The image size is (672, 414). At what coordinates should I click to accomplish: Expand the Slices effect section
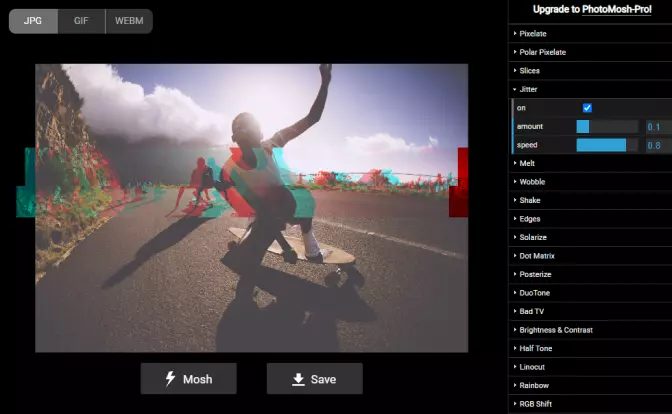point(590,71)
